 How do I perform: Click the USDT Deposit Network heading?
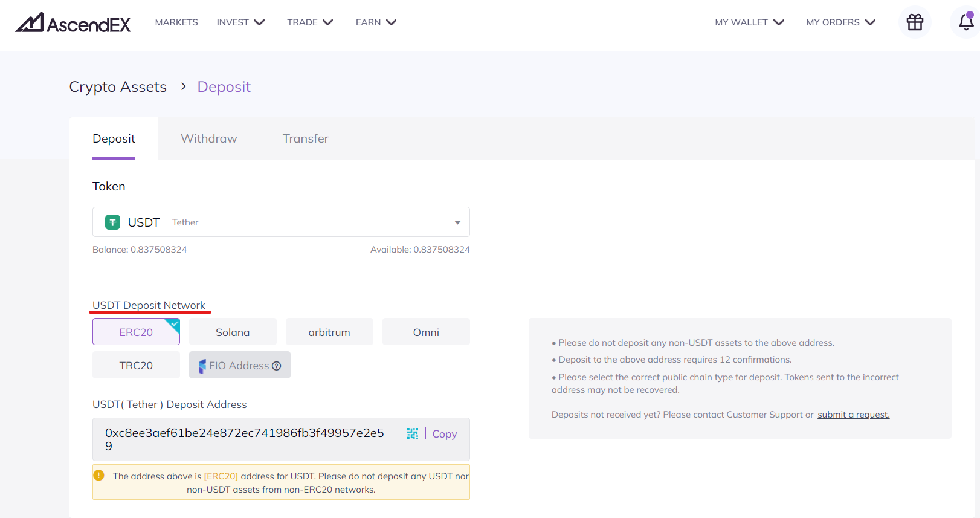149,305
